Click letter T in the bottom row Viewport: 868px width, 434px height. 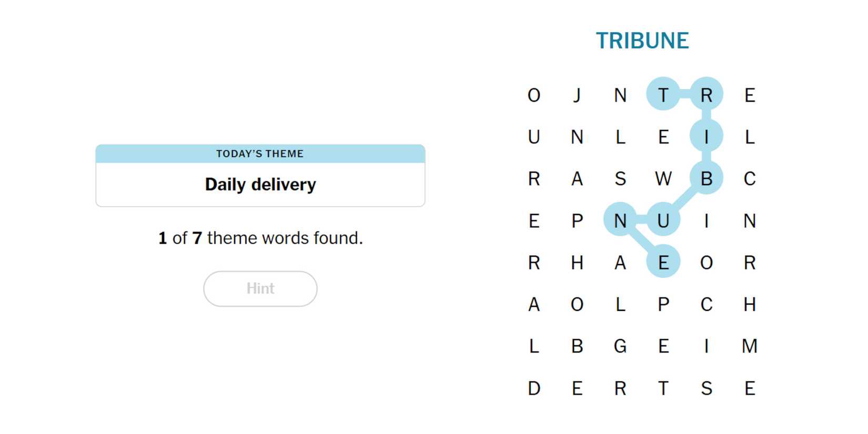coord(663,388)
